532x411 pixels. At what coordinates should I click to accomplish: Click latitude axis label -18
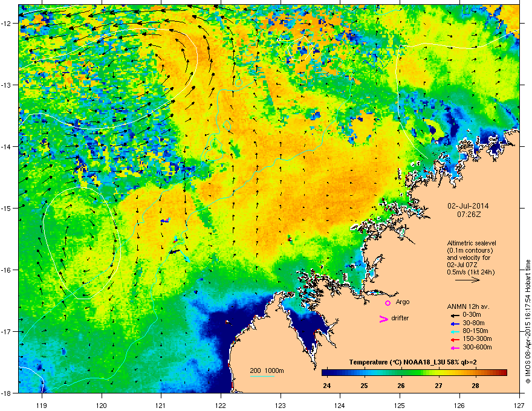(x=7, y=393)
